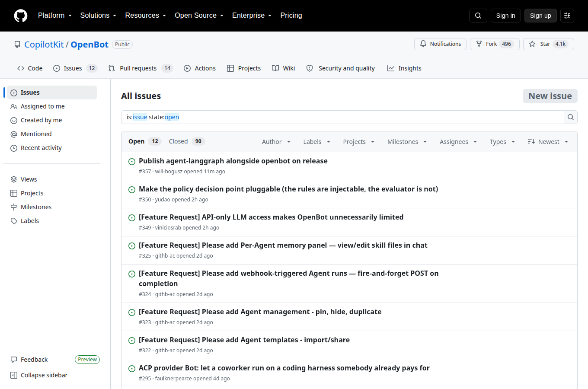Switch to the Insights tab
The width and height of the screenshot is (588, 389).
point(404,68)
